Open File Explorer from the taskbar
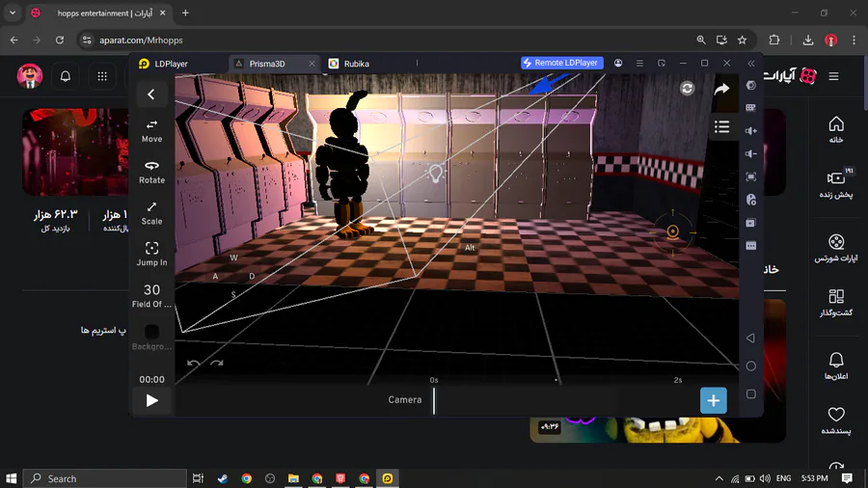868x488 pixels. [293, 478]
